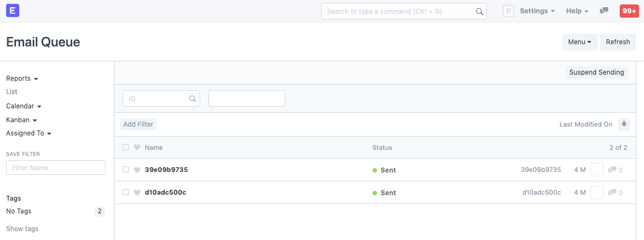Click the search magnifier icon in top bar
Viewport: 644px width, 240px height.
[479, 11]
